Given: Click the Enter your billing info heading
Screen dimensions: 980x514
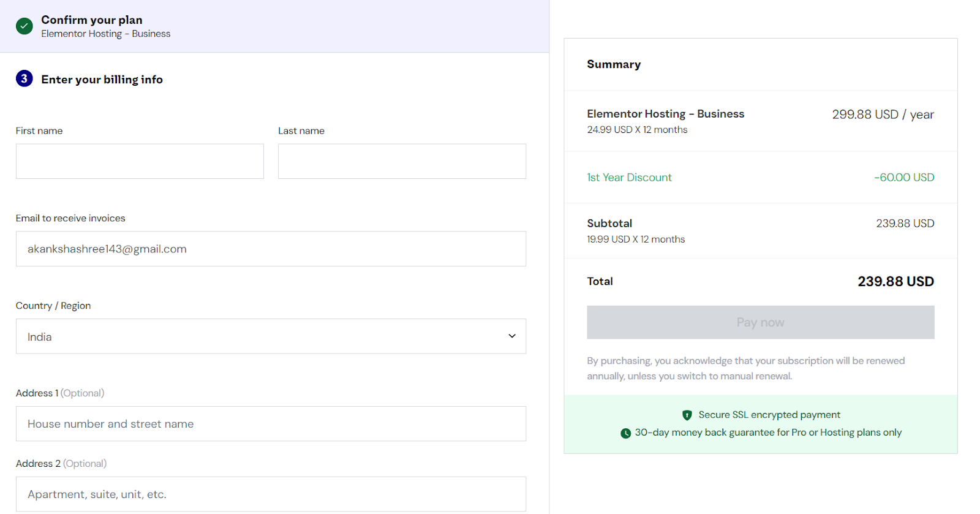Looking at the screenshot, I should coord(102,80).
